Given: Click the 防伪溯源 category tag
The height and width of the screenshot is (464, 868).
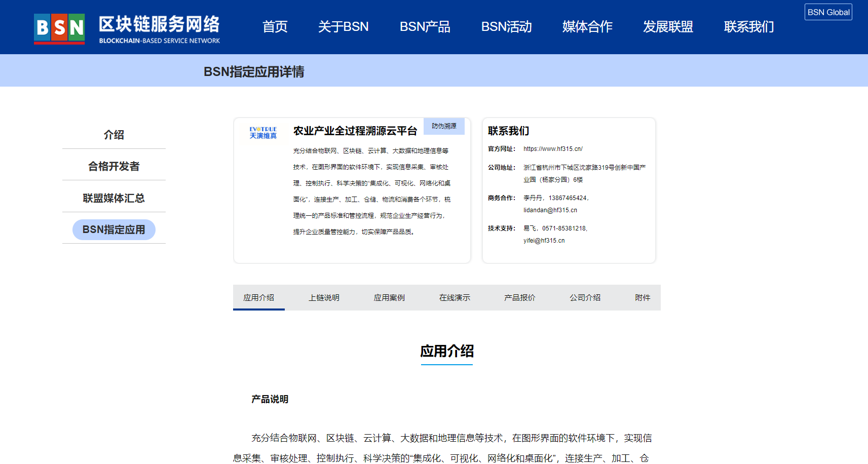Looking at the screenshot, I should 444,126.
